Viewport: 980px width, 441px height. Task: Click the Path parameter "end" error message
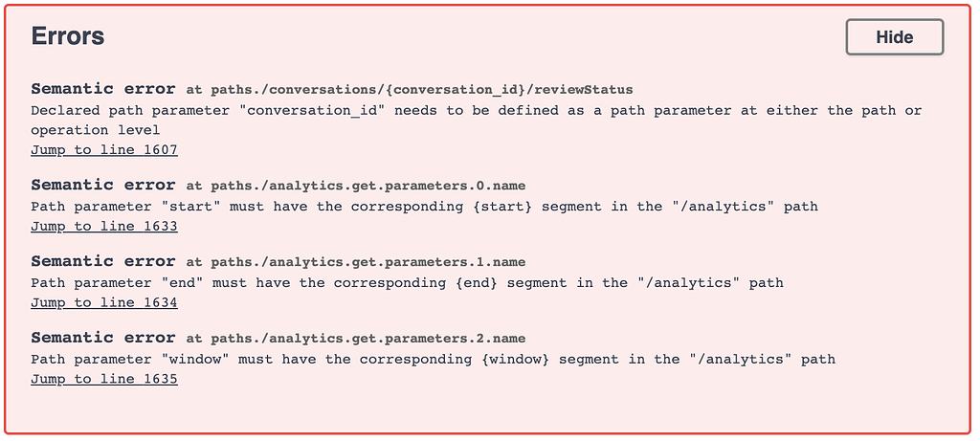(407, 283)
